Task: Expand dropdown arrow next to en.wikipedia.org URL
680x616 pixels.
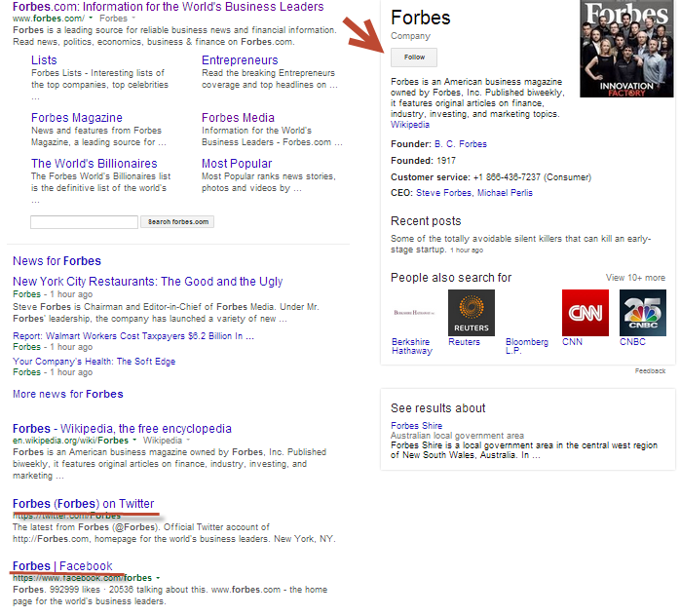Action: pyautogui.click(x=134, y=441)
